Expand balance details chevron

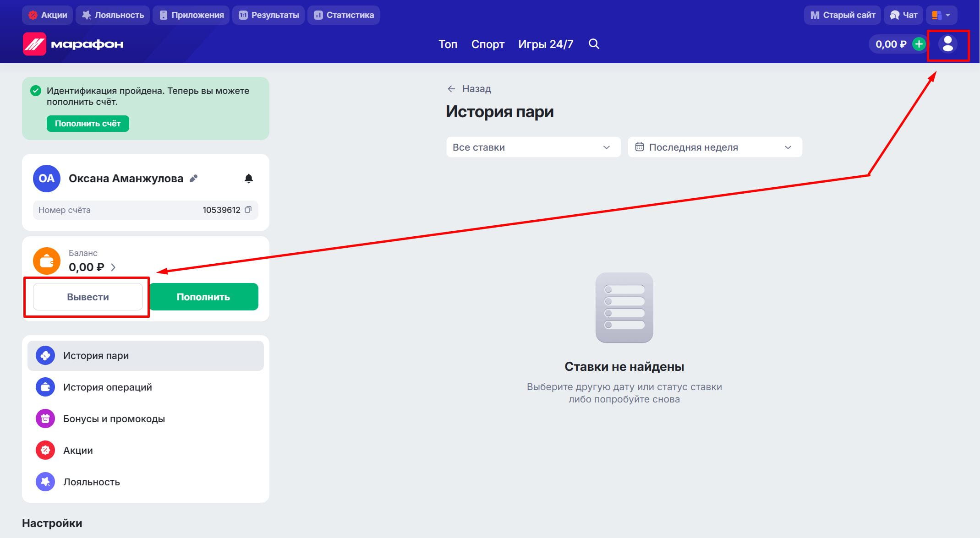pyautogui.click(x=113, y=267)
